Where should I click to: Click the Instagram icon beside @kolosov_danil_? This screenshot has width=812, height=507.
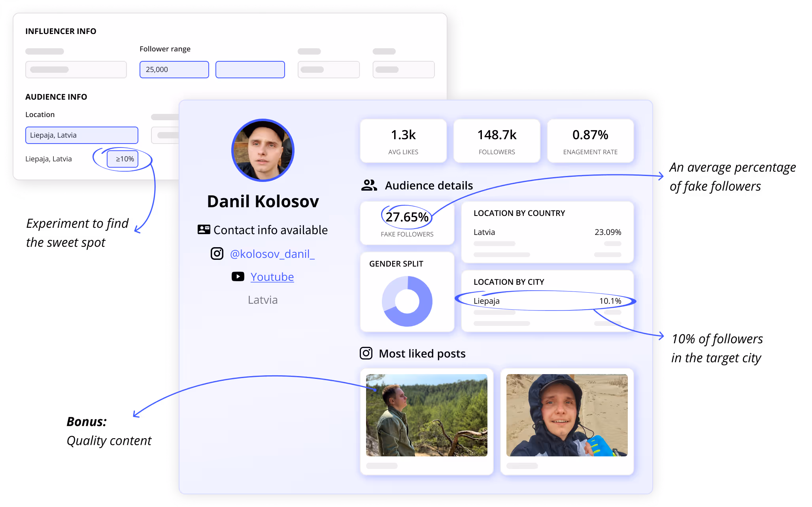coord(217,253)
